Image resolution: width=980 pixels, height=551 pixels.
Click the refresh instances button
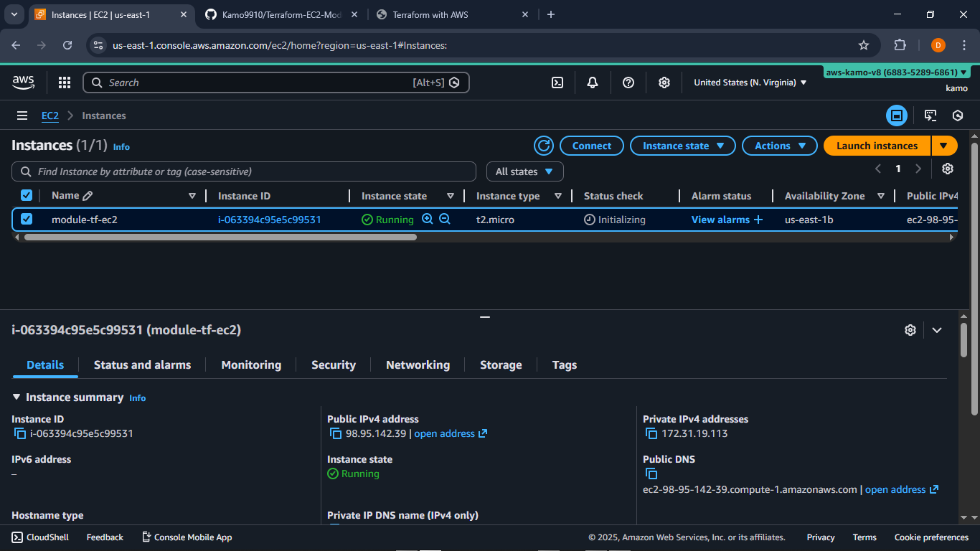pyautogui.click(x=544, y=146)
